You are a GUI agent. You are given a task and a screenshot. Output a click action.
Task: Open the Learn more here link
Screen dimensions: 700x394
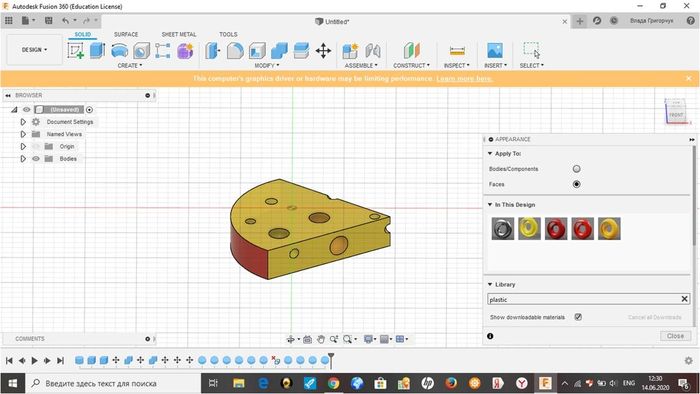(464, 79)
